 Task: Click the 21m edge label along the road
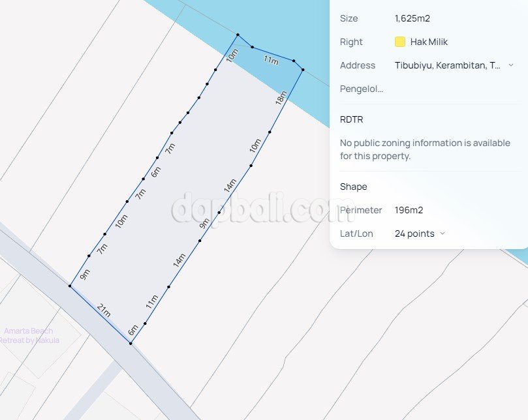103,311
